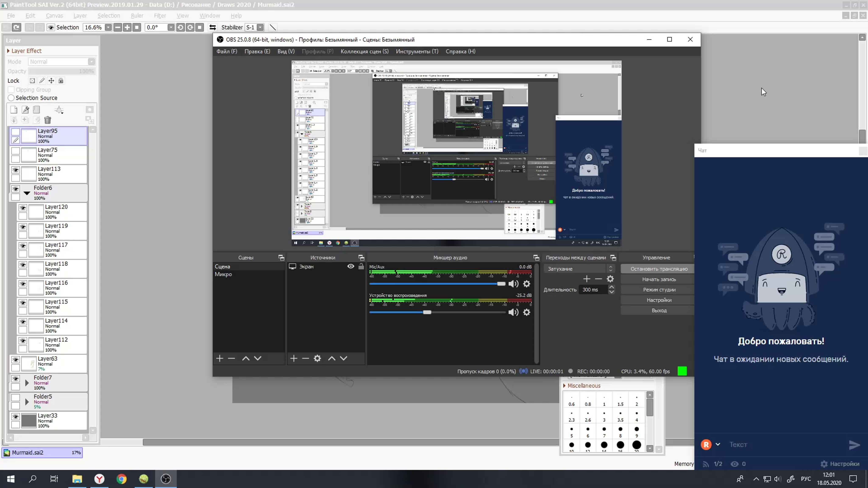868x488 pixels.
Task: Open the Canvas menu in SAI
Action: [55, 16]
